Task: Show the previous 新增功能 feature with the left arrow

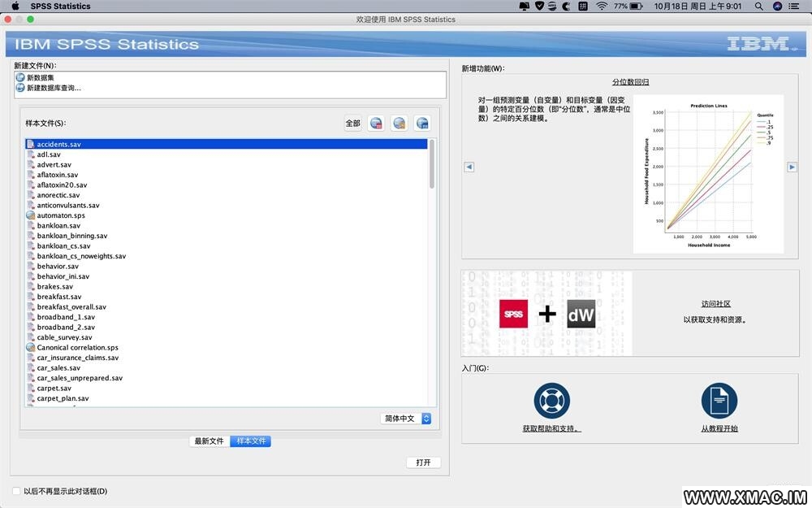Action: click(469, 167)
